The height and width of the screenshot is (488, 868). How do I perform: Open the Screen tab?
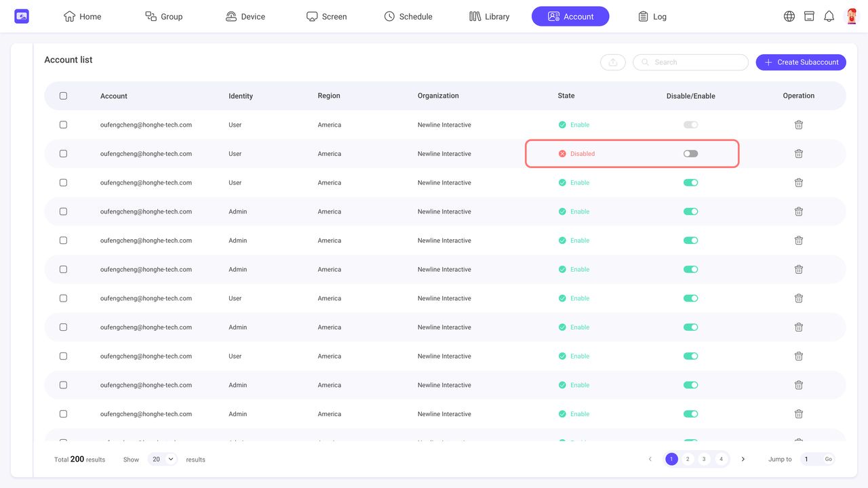[327, 16]
